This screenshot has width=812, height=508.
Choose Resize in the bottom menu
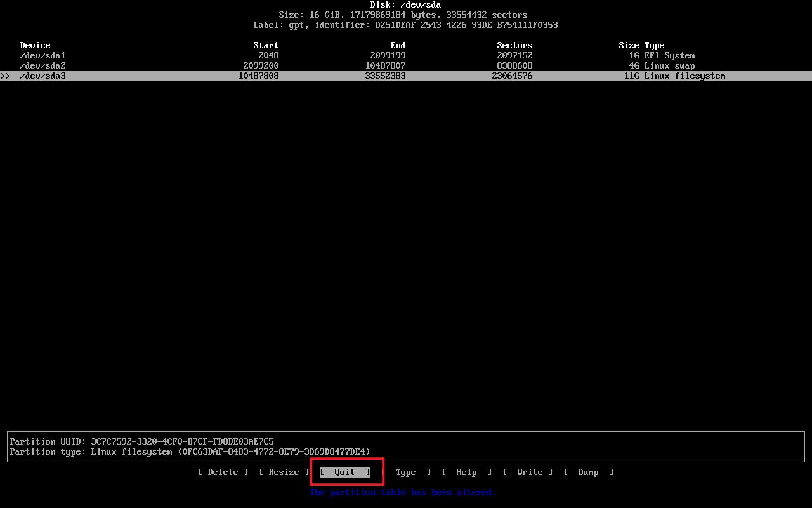click(284, 472)
